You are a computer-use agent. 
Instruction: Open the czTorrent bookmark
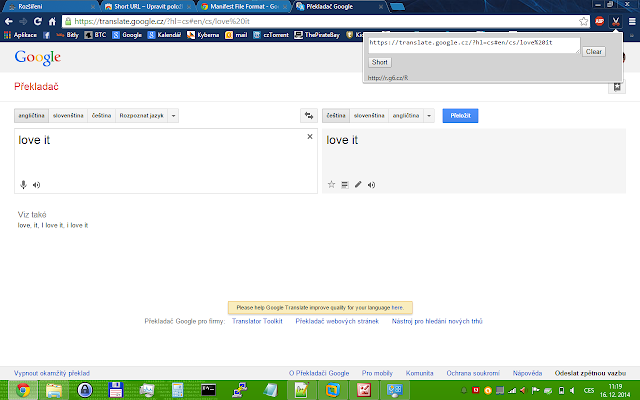click(271, 35)
